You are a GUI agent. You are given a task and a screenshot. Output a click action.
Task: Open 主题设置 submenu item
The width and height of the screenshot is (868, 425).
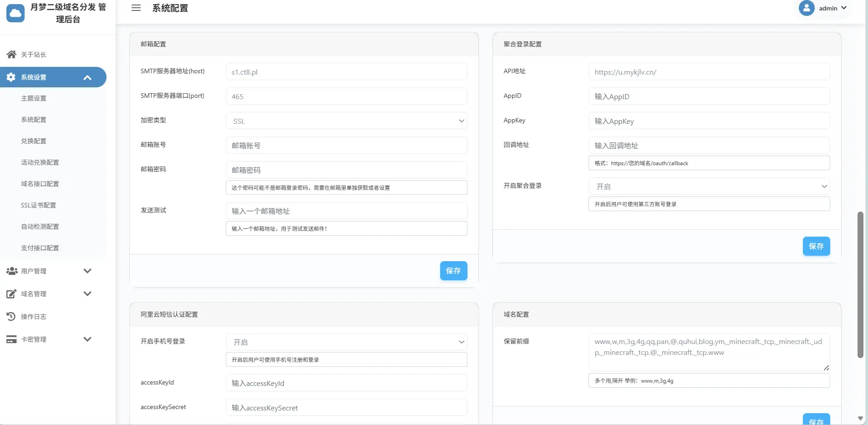pos(34,98)
